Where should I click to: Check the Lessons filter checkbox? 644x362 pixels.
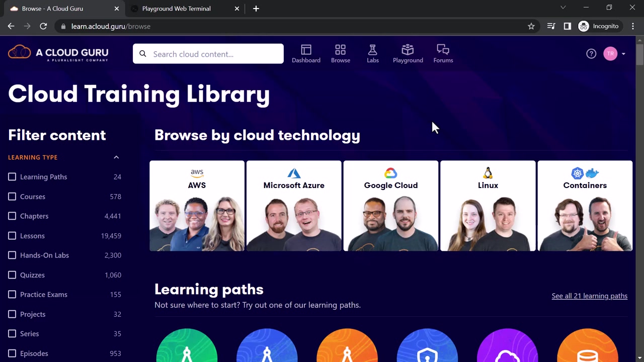12,236
